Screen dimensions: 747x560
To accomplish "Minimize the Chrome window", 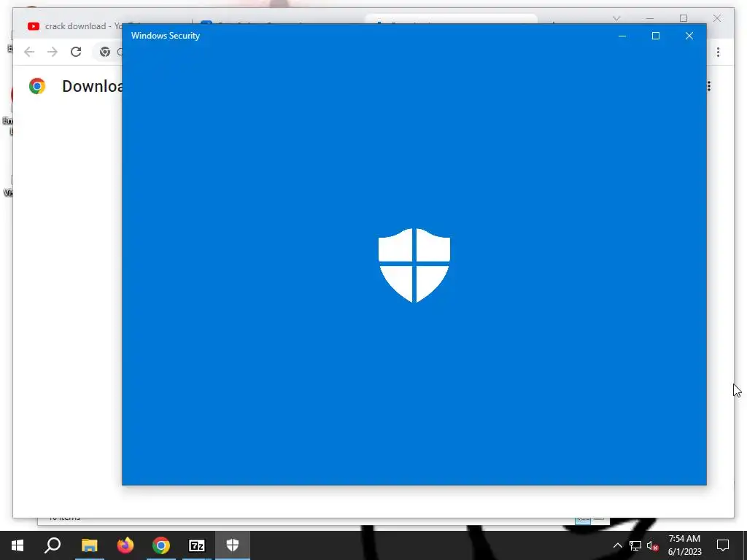I will coord(650,18).
